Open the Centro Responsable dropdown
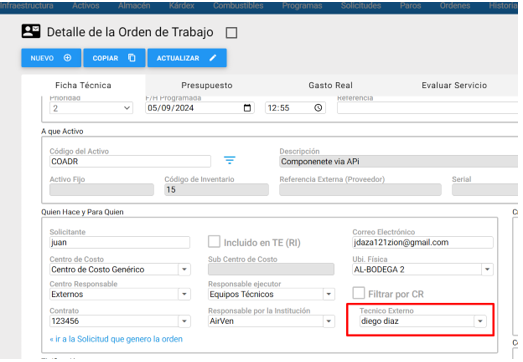Viewport: 523px width, 362px height. point(184,294)
